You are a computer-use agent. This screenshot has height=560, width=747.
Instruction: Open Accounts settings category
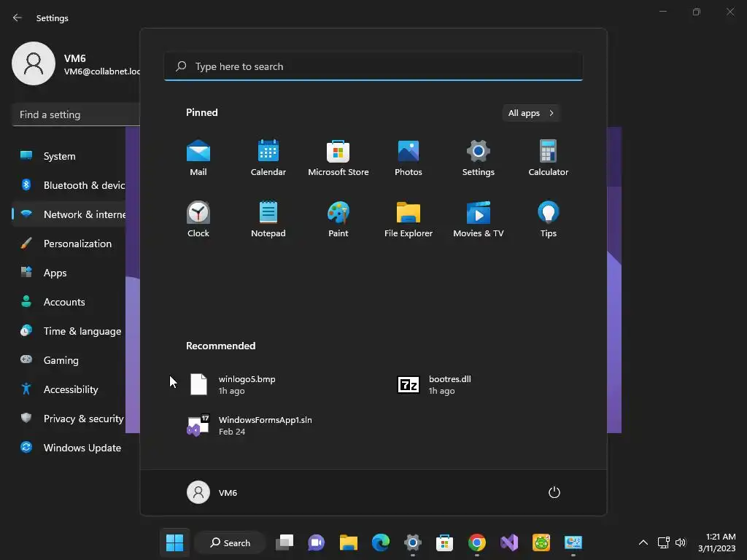click(69, 302)
